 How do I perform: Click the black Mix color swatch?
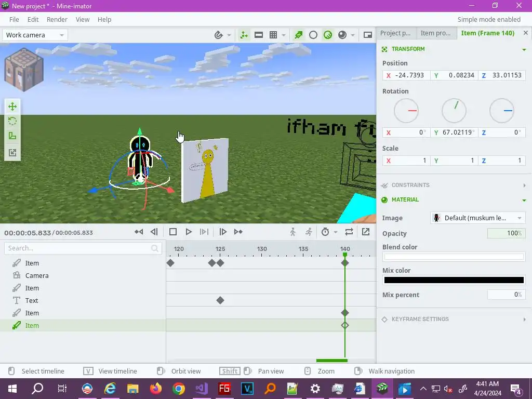pyautogui.click(x=454, y=280)
